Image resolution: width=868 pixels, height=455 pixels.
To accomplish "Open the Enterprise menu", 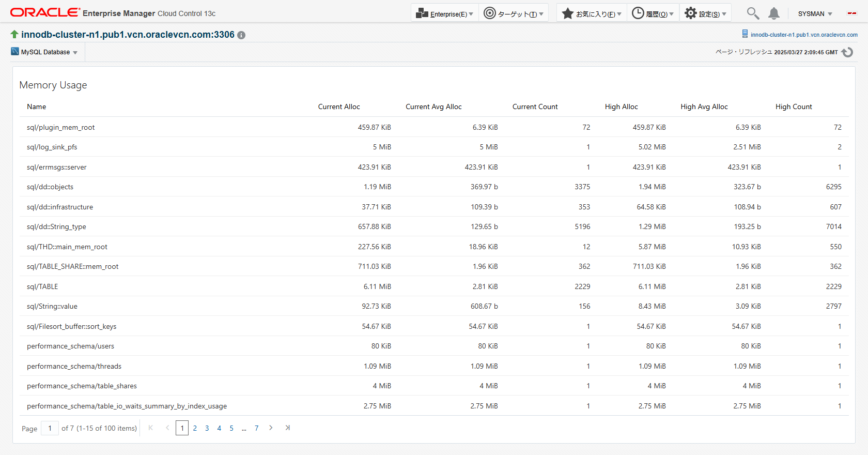I will click(444, 13).
